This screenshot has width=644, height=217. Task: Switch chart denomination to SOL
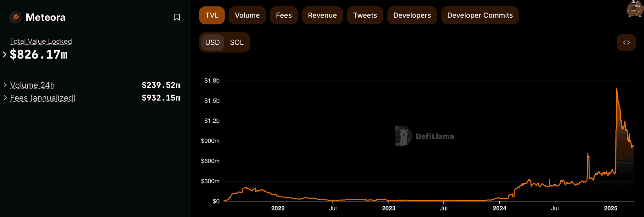click(x=237, y=42)
